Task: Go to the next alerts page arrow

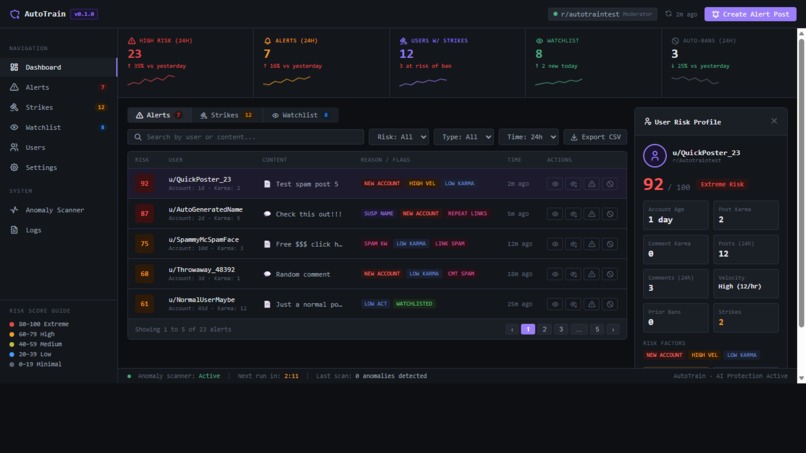Action: [x=613, y=329]
